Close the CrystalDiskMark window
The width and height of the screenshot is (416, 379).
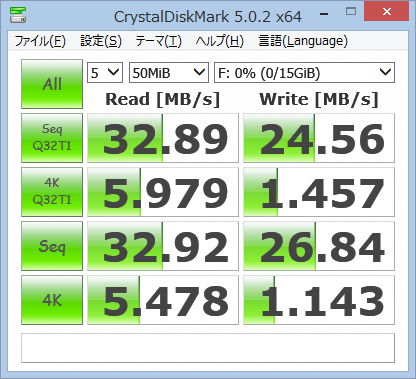click(387, 12)
